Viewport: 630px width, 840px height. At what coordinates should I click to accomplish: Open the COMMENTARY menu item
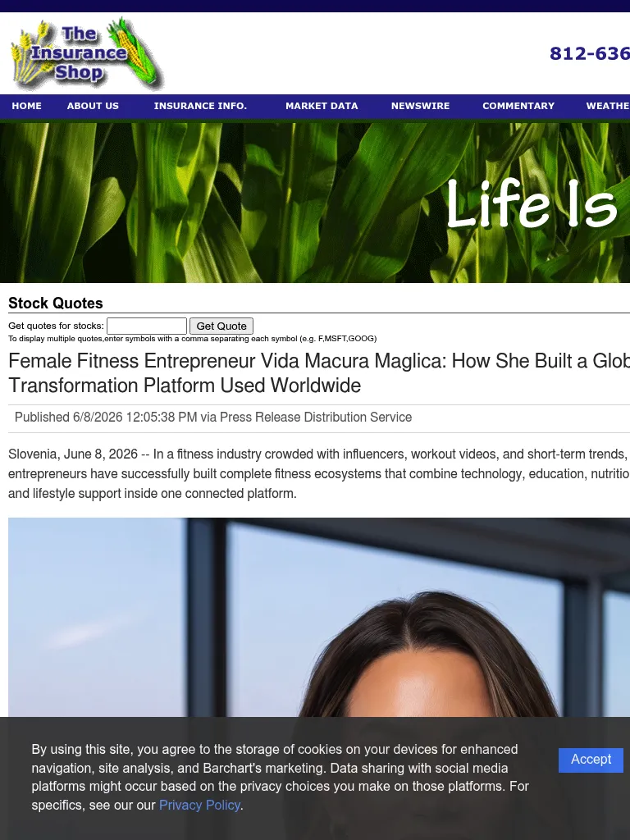point(518,106)
